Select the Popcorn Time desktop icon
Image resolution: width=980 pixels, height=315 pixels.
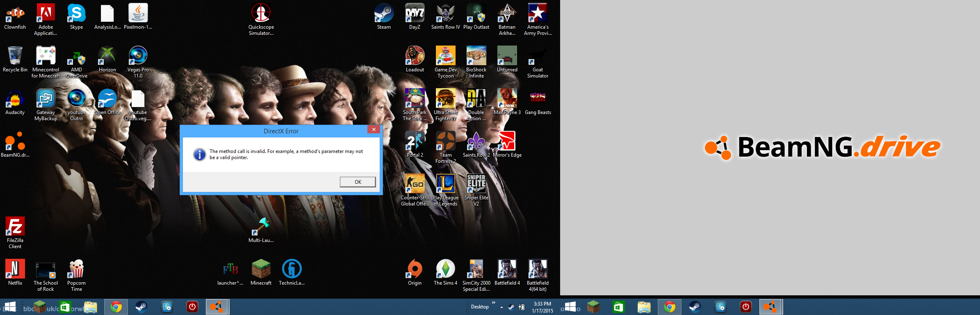coord(76,276)
